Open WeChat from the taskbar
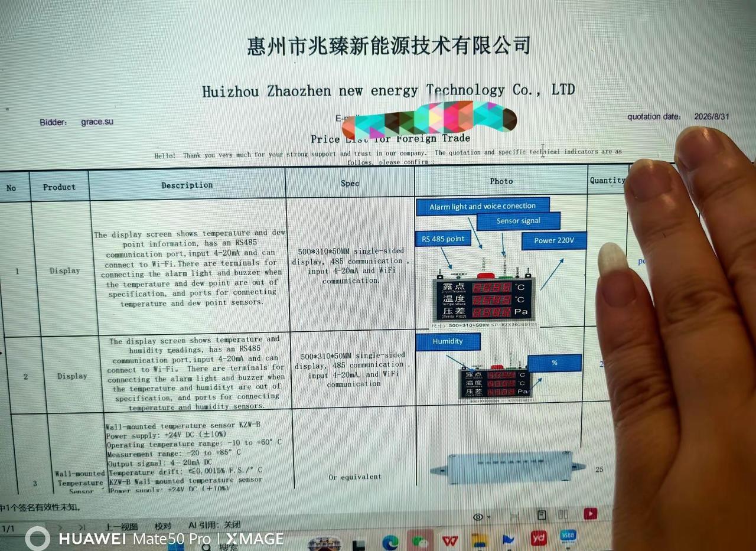 coord(420,541)
